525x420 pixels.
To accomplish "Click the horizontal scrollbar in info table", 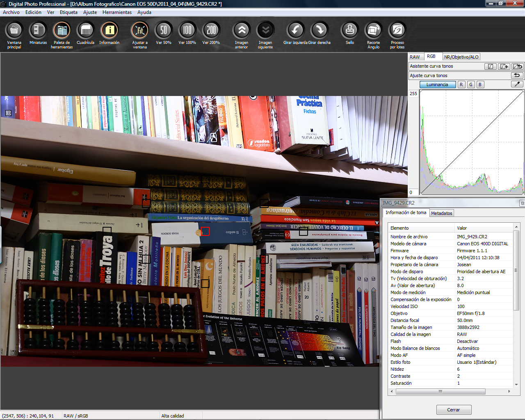I will point(441,392).
